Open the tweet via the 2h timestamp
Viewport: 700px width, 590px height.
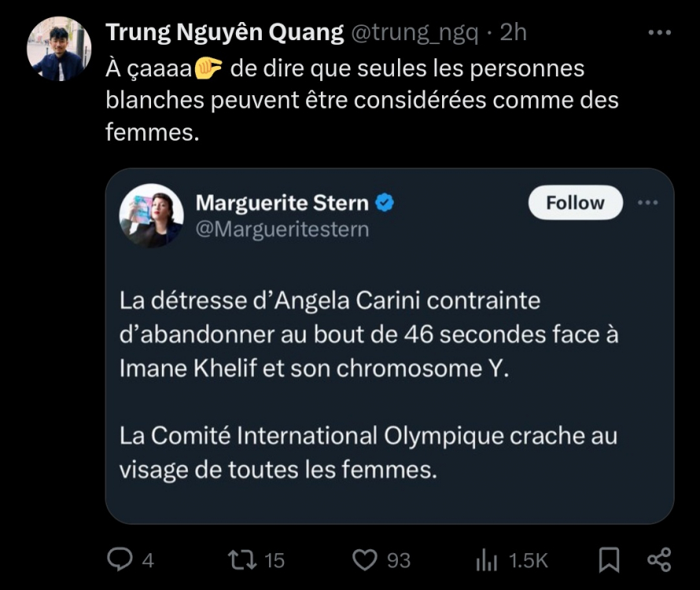[x=514, y=32]
